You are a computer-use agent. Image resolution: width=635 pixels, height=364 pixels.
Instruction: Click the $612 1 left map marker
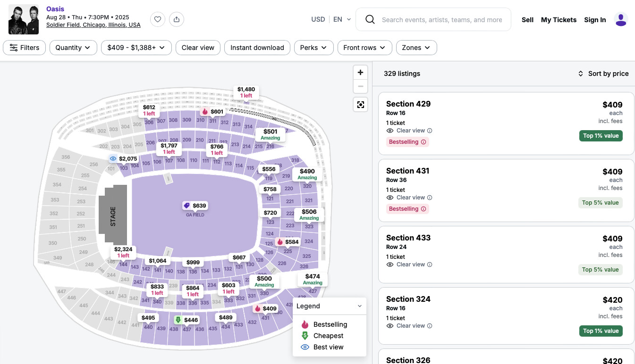[x=149, y=110]
